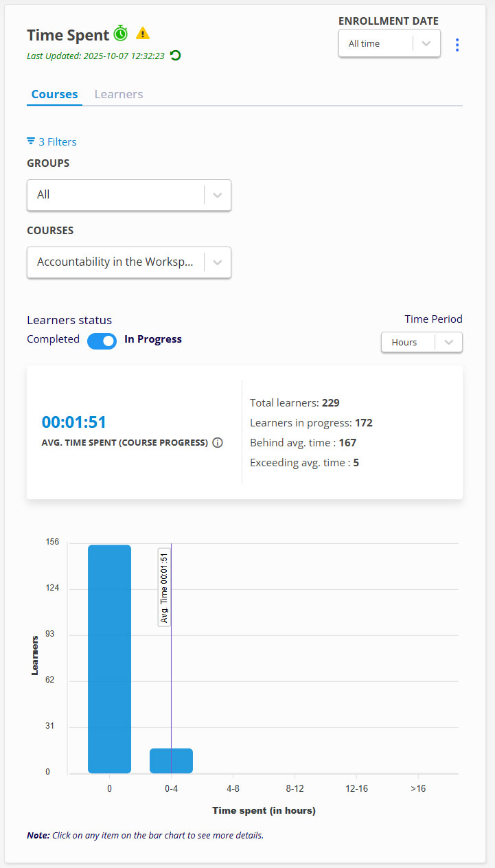The width and height of the screenshot is (495, 868).
Task: Click the filter icon next to 3 Filters
Action: [x=31, y=141]
